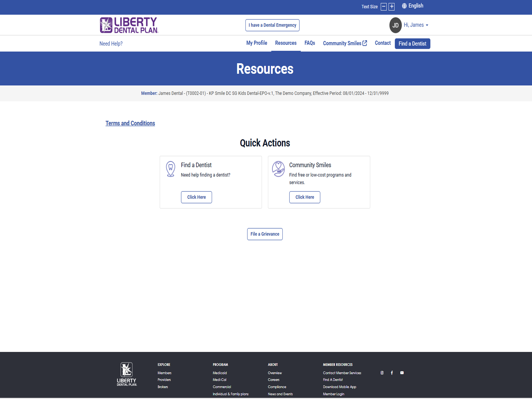Open footer Overview link
Viewport: 532px width, 399px height.
pos(275,373)
